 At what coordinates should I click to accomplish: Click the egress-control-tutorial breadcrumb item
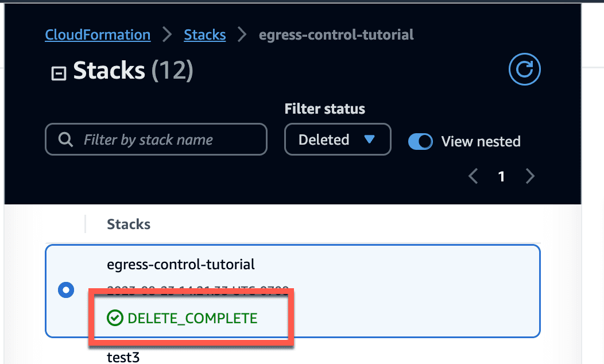(x=336, y=34)
